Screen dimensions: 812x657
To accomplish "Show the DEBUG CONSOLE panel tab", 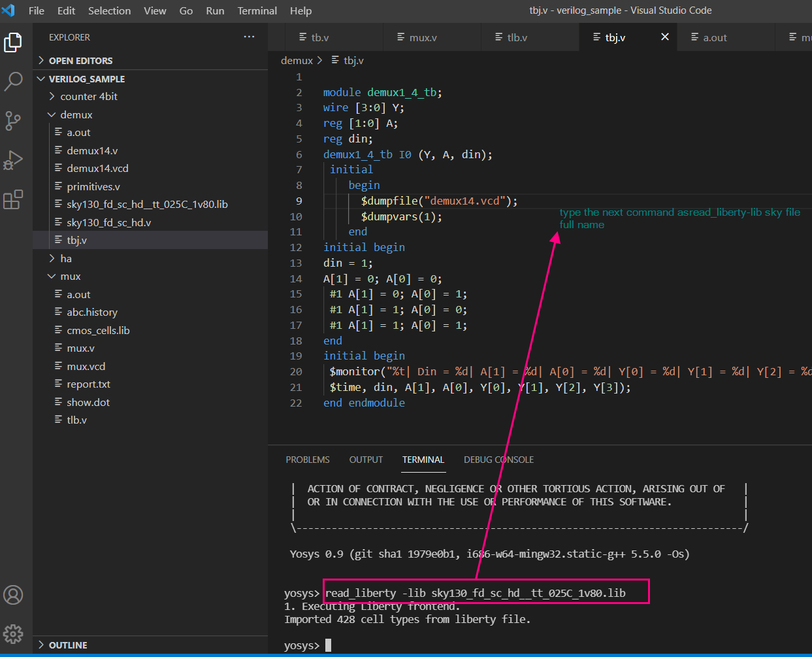I will coord(499,460).
